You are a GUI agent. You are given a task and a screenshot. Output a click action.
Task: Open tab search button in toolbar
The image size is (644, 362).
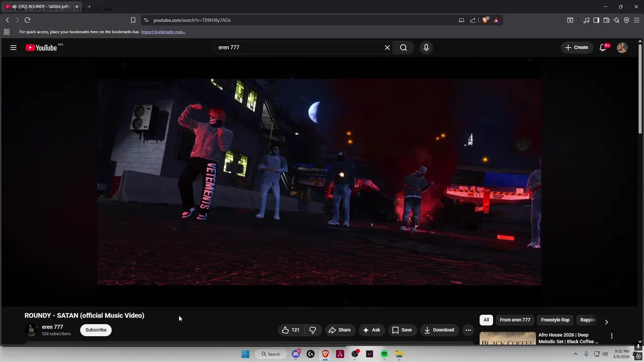[x=570, y=20]
